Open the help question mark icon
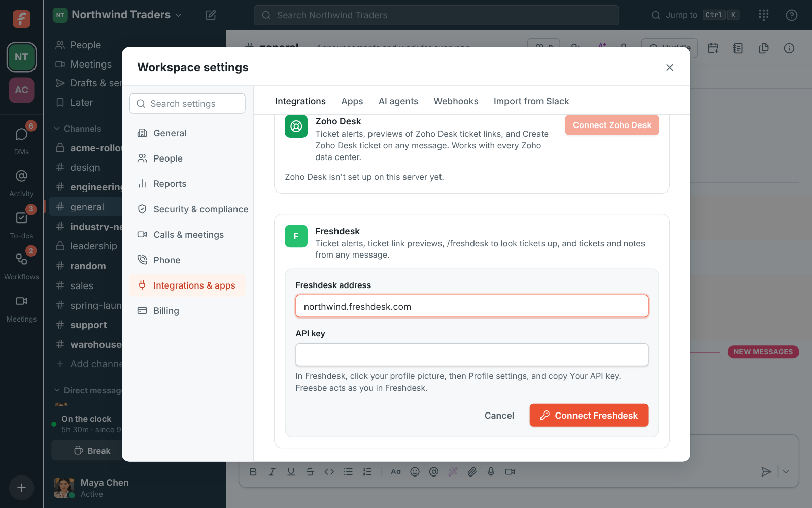Viewport: 812px width, 508px height. coord(792,15)
